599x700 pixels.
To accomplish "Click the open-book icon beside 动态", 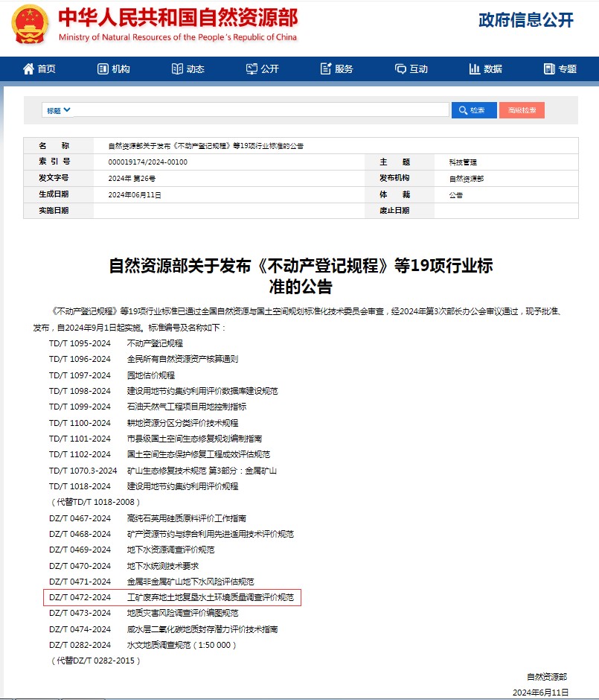I will (x=177, y=69).
